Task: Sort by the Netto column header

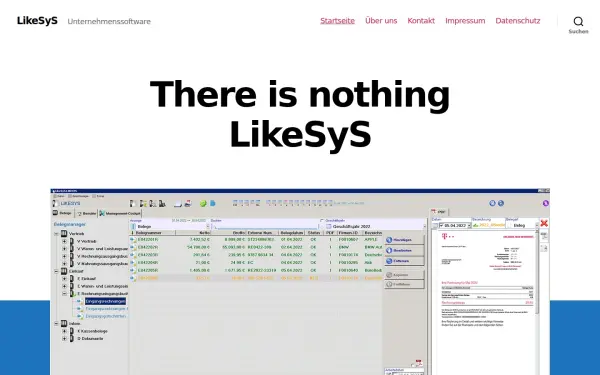Action: click(x=193, y=233)
